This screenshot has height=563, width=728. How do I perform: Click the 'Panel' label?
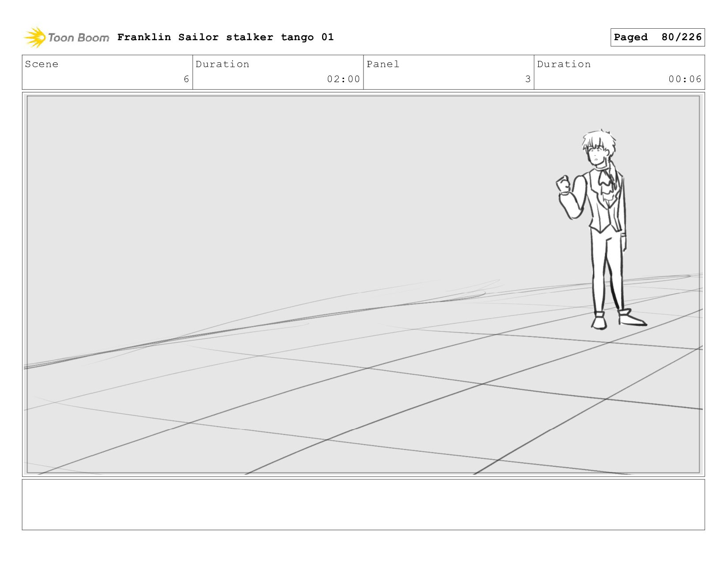[x=383, y=64]
